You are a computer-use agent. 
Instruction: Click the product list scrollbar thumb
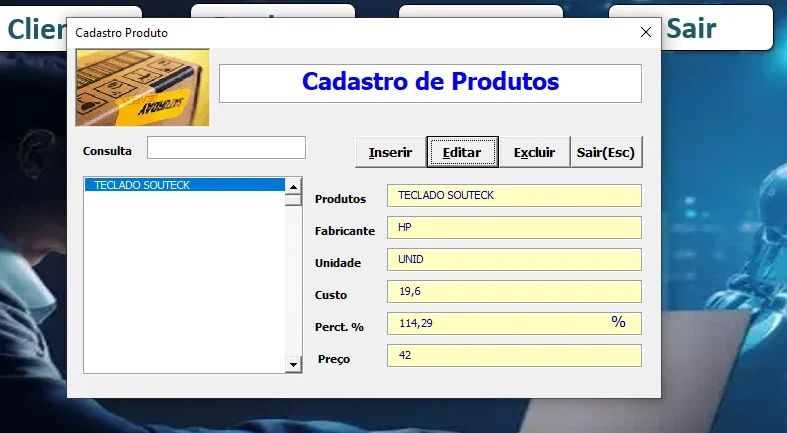point(293,200)
